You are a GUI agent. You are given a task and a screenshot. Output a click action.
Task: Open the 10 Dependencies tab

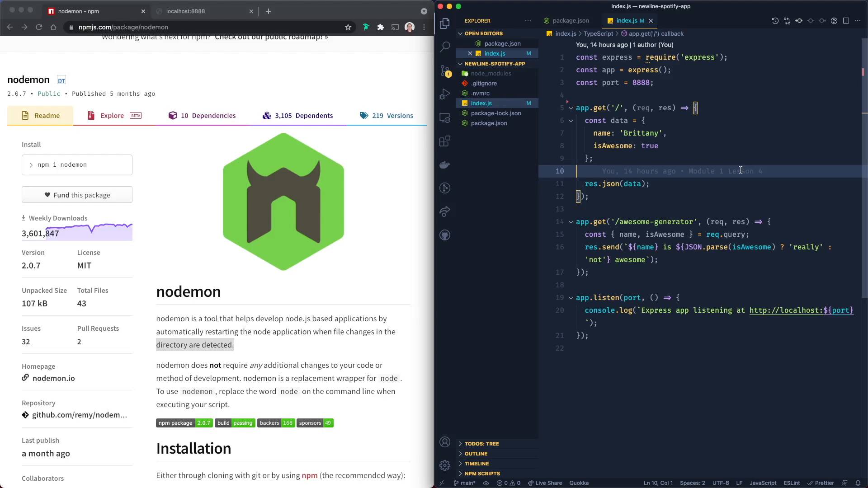pos(202,116)
